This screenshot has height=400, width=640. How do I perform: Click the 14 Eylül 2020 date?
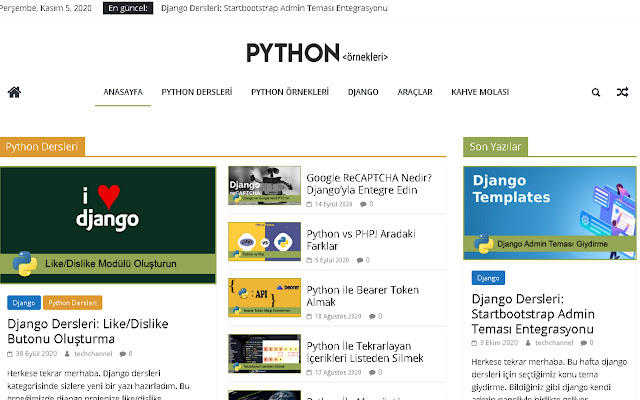[x=333, y=204]
